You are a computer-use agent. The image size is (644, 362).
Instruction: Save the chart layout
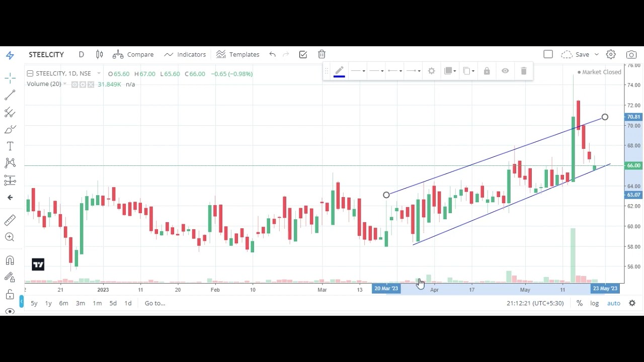click(576, 54)
